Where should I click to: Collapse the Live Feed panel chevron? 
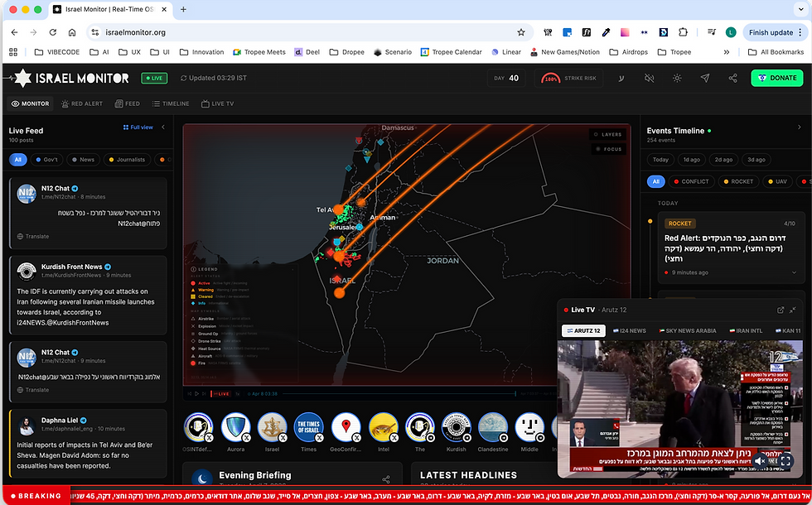(163, 127)
